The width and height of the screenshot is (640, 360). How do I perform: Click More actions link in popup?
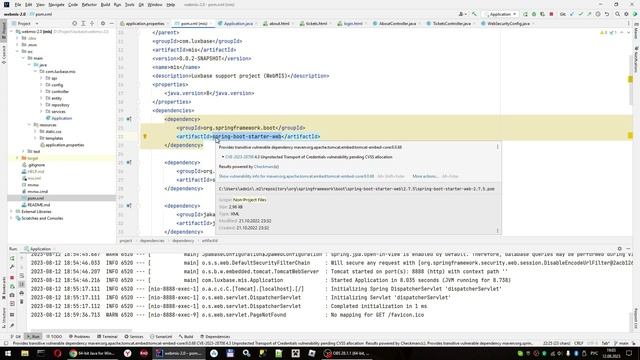425,176
